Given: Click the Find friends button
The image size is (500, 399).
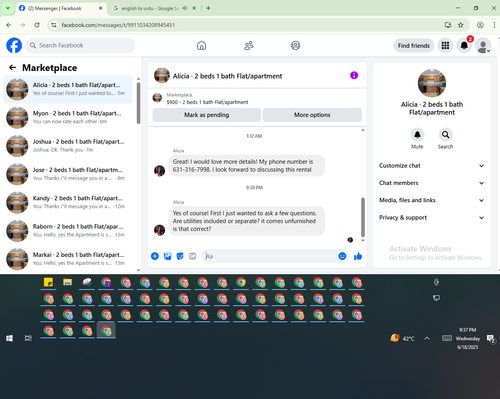Looking at the screenshot, I should point(414,46).
